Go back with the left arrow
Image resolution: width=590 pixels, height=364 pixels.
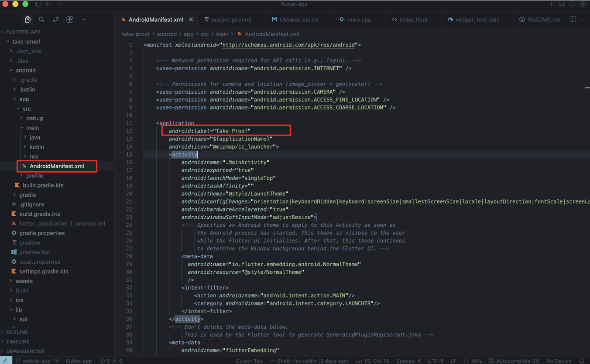coord(48,4)
